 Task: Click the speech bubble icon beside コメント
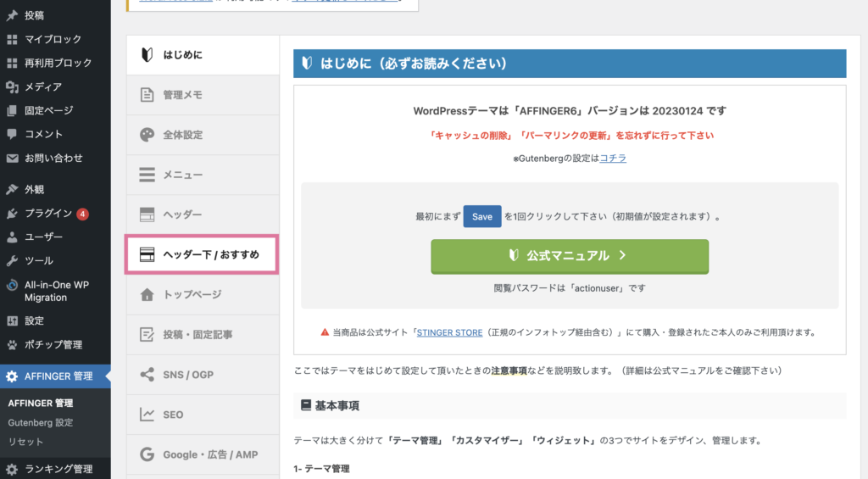(12, 134)
